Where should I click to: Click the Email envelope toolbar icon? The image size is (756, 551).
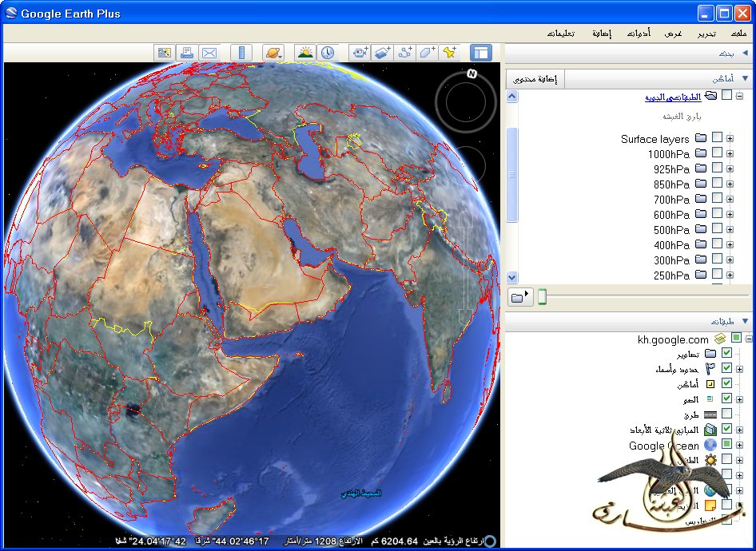[x=209, y=53]
